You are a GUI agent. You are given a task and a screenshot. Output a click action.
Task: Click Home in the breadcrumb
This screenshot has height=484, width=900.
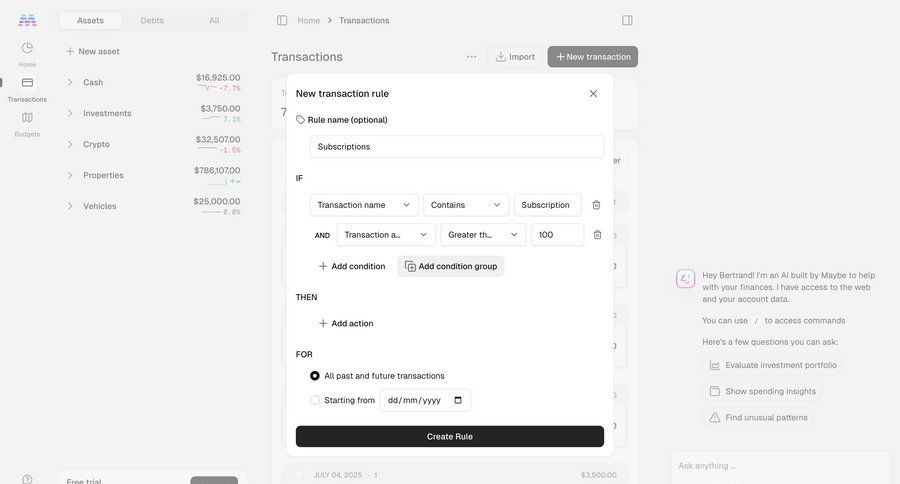pyautogui.click(x=309, y=20)
